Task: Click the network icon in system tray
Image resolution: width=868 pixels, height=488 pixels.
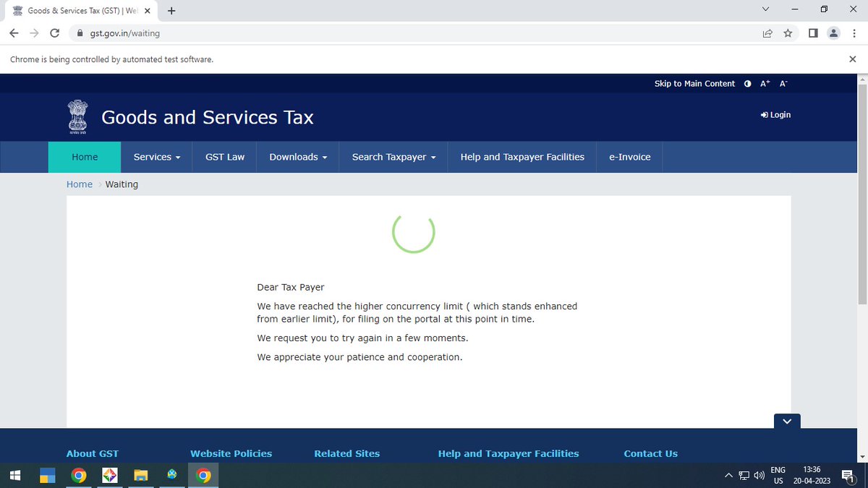Action: (x=744, y=476)
